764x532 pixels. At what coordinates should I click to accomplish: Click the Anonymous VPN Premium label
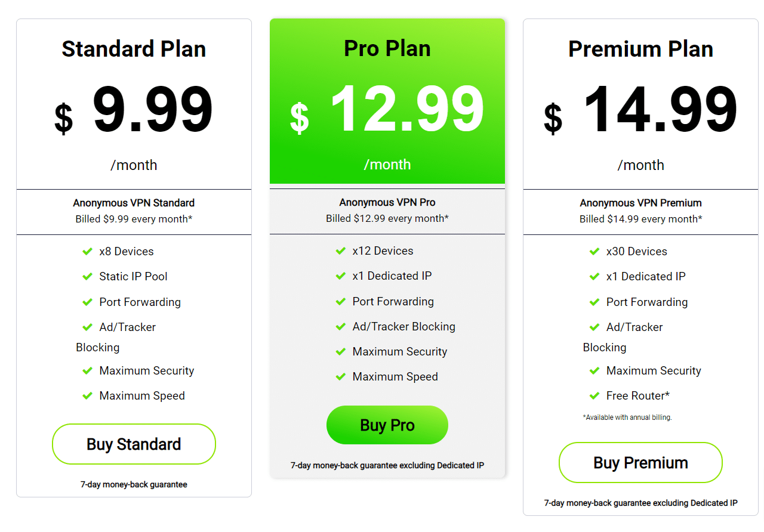click(x=640, y=203)
